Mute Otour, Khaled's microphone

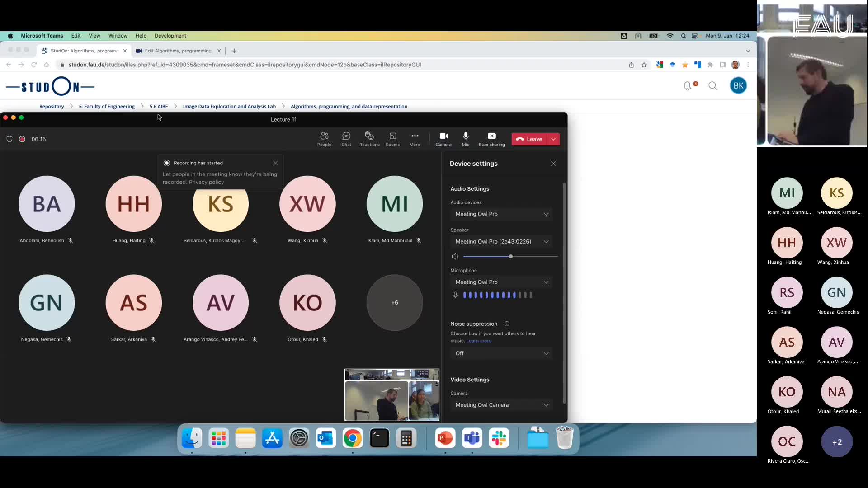(325, 339)
